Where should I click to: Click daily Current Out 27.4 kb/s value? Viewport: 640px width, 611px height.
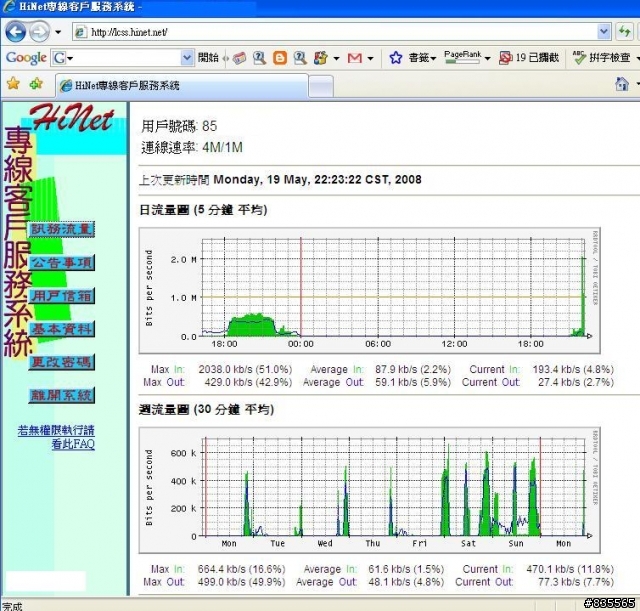[576, 382]
